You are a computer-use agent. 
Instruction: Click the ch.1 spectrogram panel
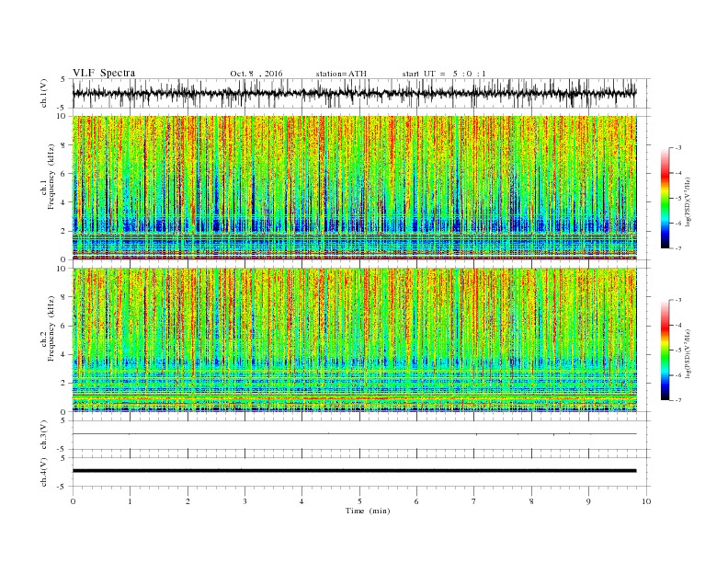tap(354, 188)
